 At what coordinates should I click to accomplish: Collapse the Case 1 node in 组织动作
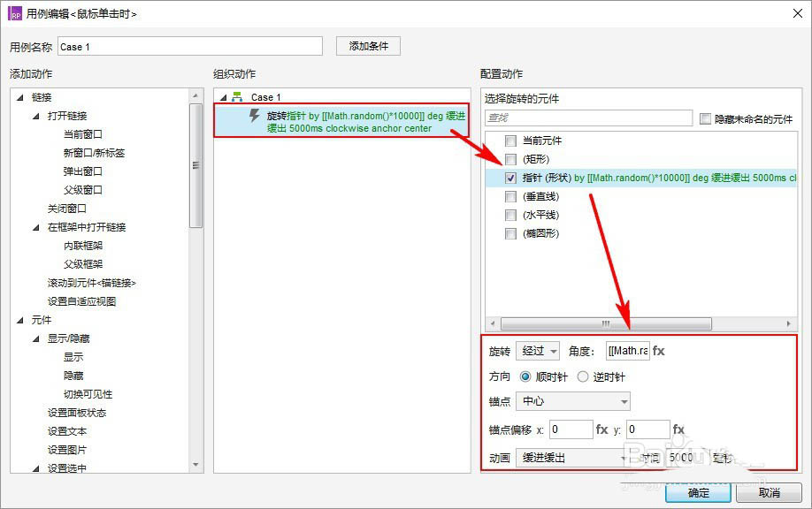pyautogui.click(x=224, y=97)
